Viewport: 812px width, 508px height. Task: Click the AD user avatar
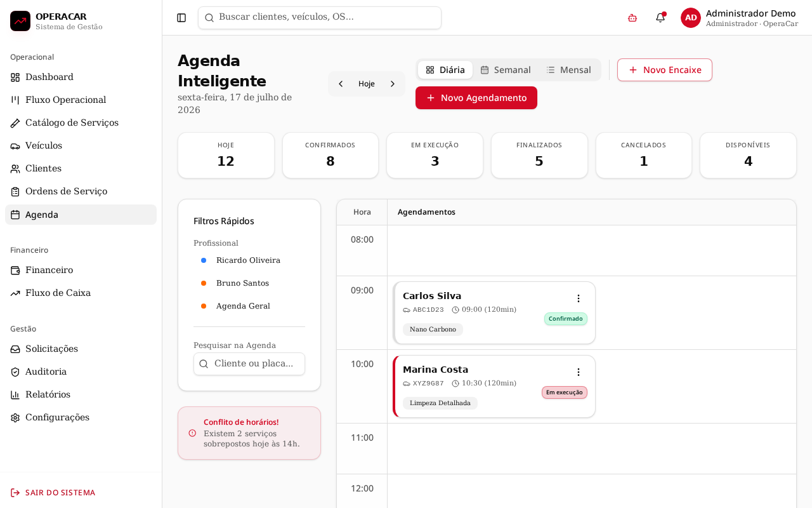(691, 18)
